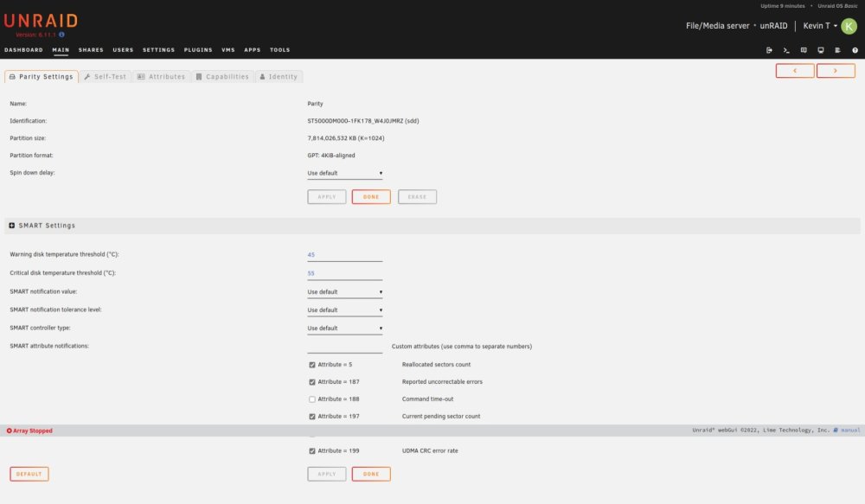This screenshot has height=504, width=865.
Task: Edit warning disk temperature threshold field
Action: click(x=345, y=255)
